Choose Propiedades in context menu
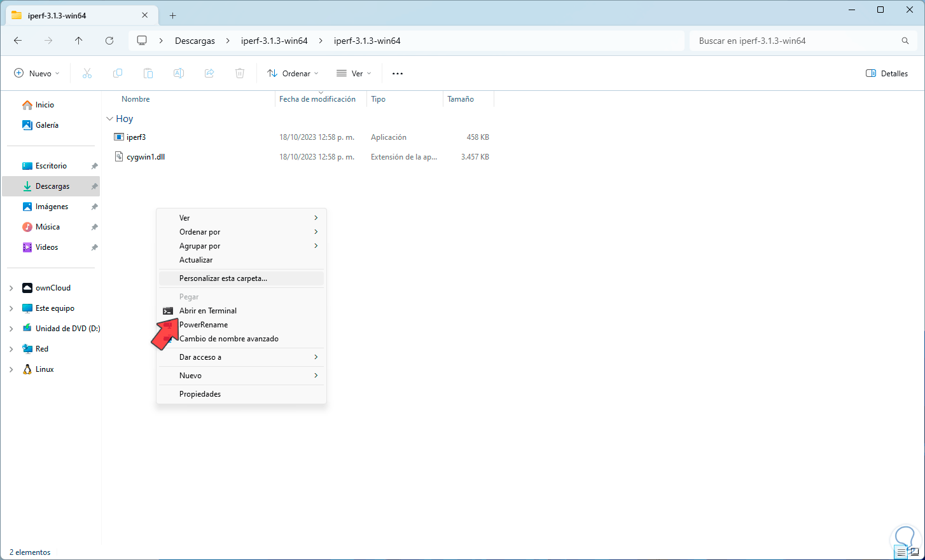 (x=241, y=394)
